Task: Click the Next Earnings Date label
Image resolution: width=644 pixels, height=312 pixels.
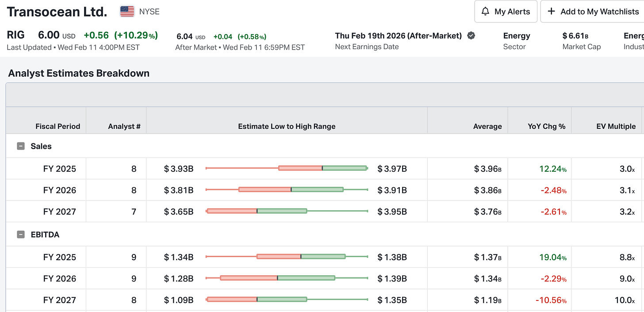Action: 367,46
